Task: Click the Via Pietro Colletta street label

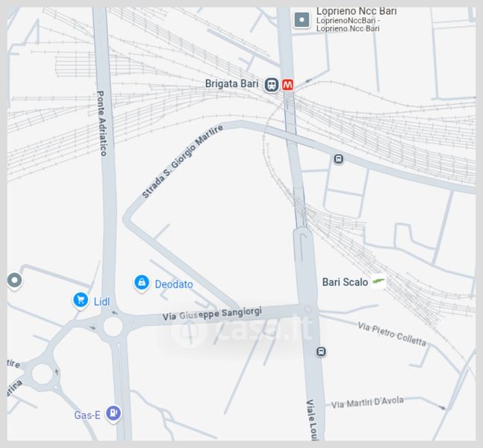Action: coord(392,334)
